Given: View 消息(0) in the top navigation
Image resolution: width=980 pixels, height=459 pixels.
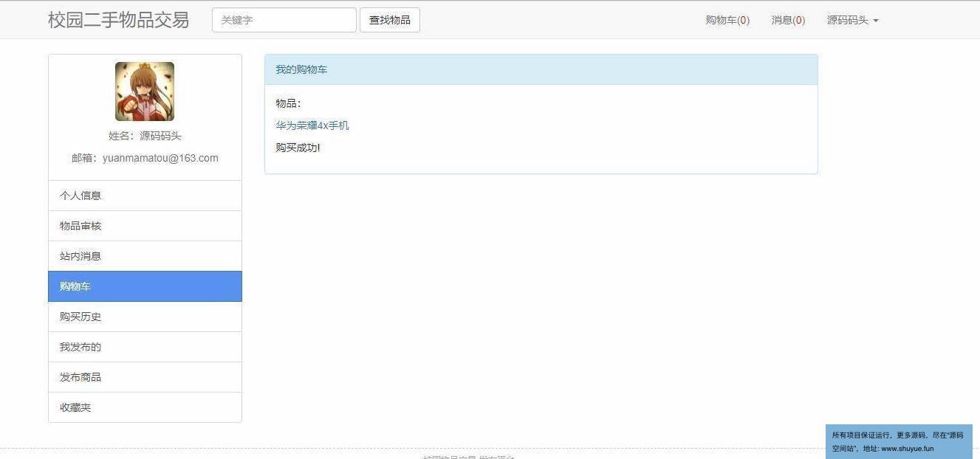Looking at the screenshot, I should [788, 20].
